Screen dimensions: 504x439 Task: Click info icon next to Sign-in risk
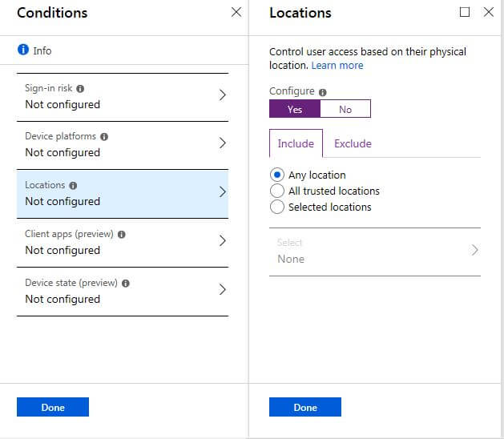79,89
